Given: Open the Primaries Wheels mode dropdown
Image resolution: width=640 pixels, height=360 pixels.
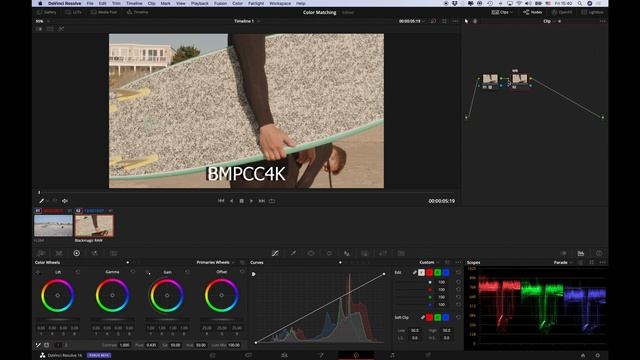Looking at the screenshot, I should [x=216, y=262].
